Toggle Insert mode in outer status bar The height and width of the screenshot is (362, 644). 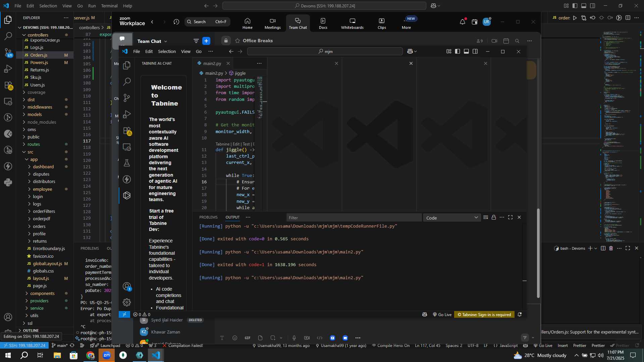[563, 346]
